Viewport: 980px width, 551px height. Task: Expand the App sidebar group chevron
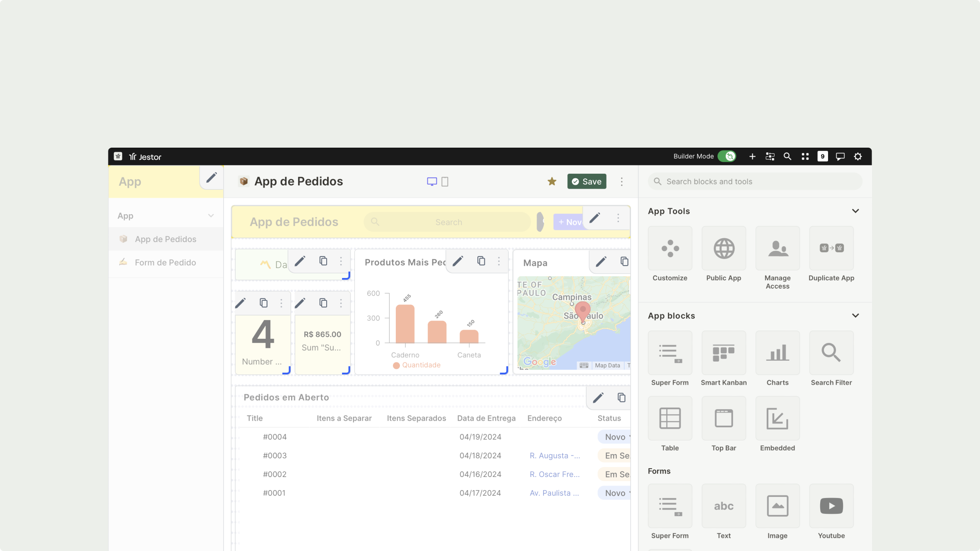(211, 216)
